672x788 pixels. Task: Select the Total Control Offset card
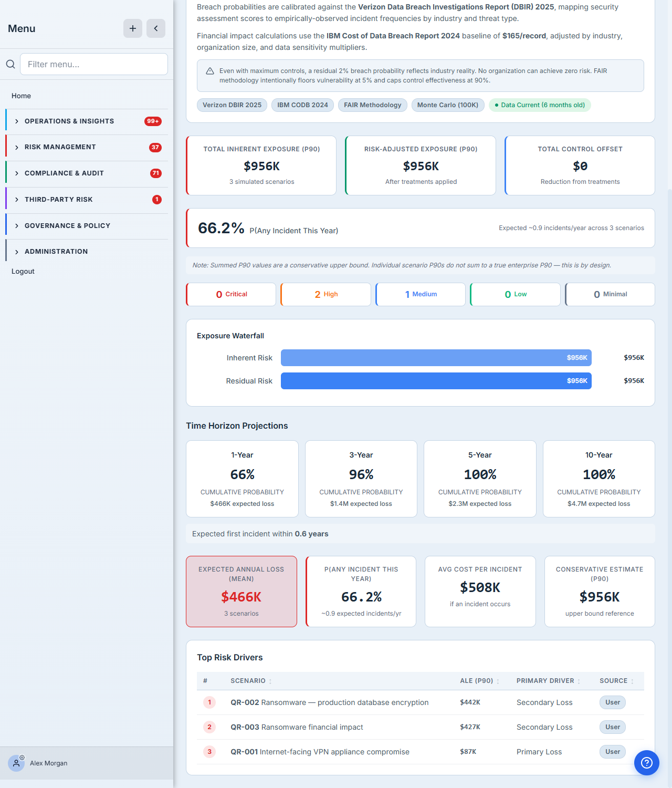(580, 165)
